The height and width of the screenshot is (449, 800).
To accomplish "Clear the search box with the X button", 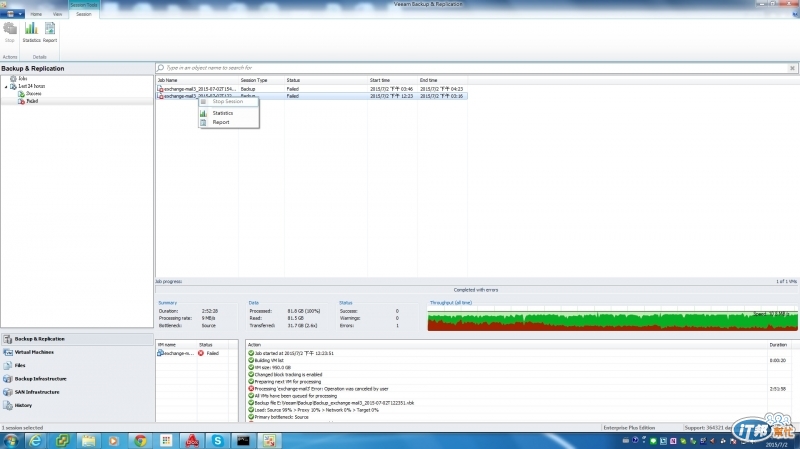I will pos(792,68).
